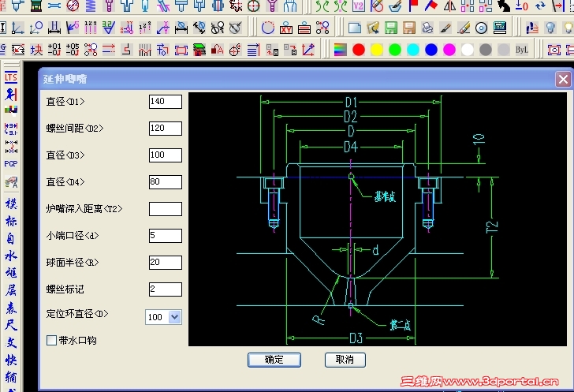Click the 确定 button
Screen dimensions: 574x392
click(274, 360)
